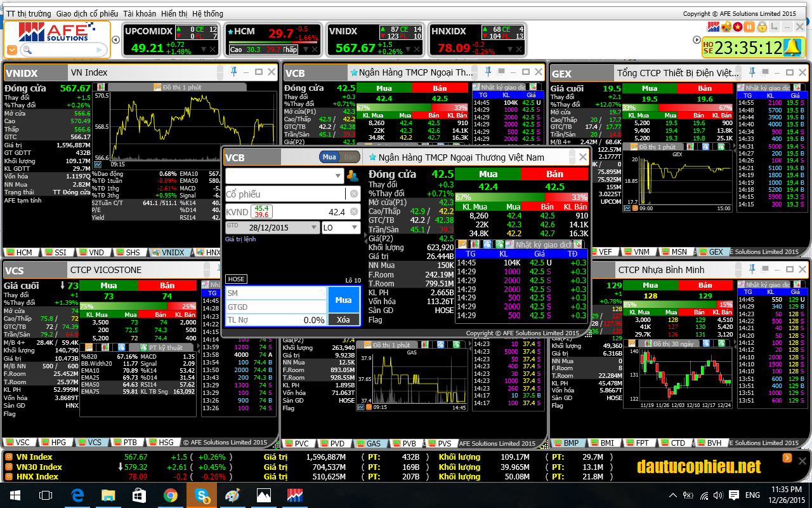Select the HNXIDX index ticker box
The image size is (812, 508).
point(478,39)
